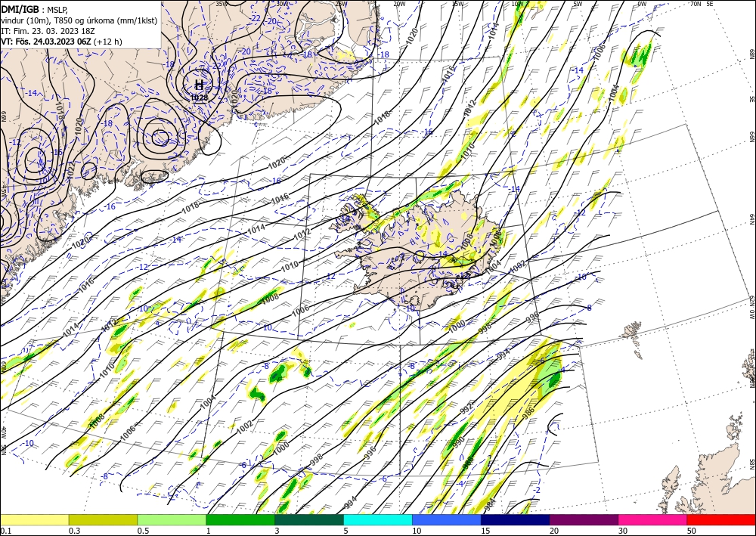Click the '984' isobar label near bottom
The height and width of the screenshot is (536, 756).
[x=490, y=504]
